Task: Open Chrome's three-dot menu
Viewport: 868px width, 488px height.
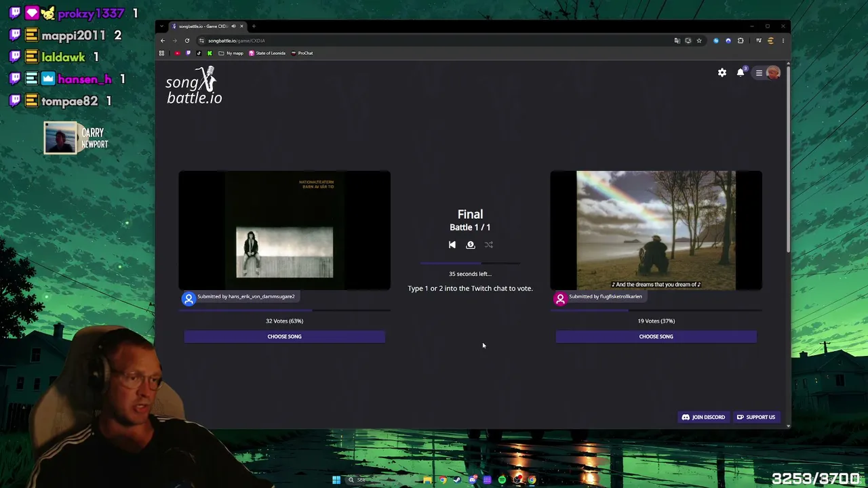Action: point(783,41)
